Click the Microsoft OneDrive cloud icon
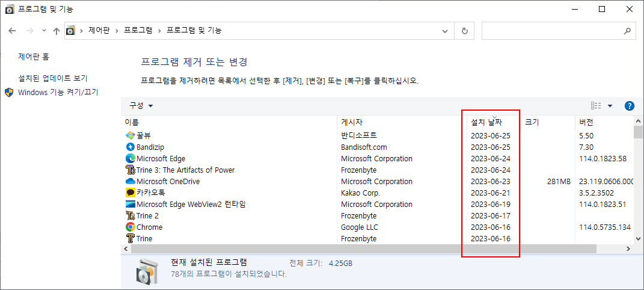This screenshot has height=290, width=644. click(130, 181)
